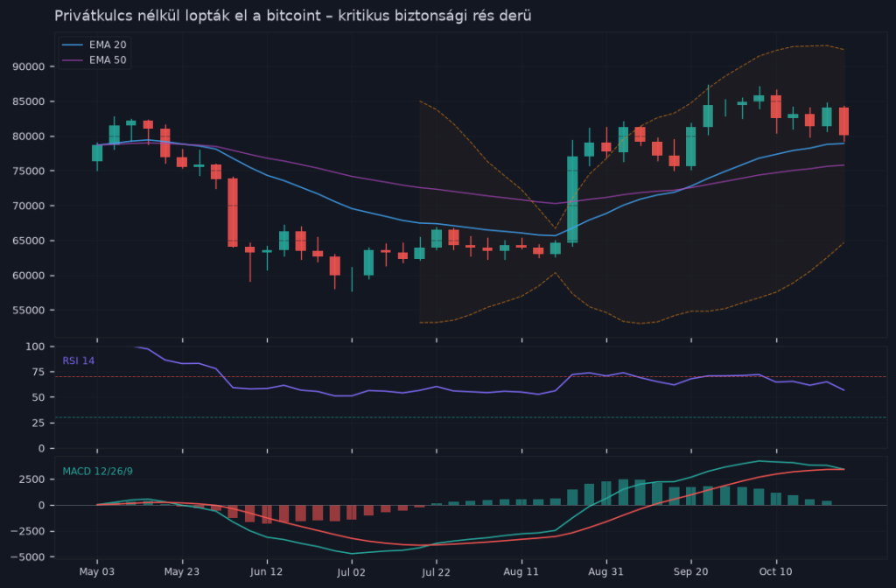Click the chart title beginning with "Privátkulcs nélkül"

292,16
